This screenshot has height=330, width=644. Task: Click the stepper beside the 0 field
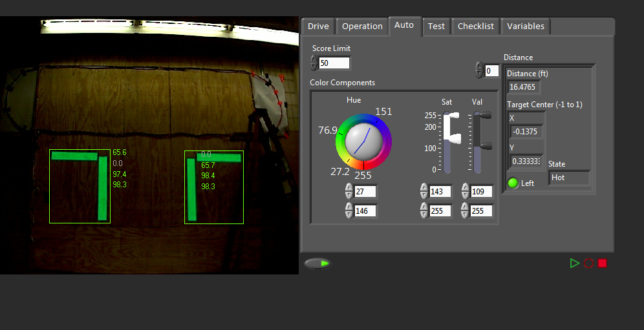click(479, 70)
